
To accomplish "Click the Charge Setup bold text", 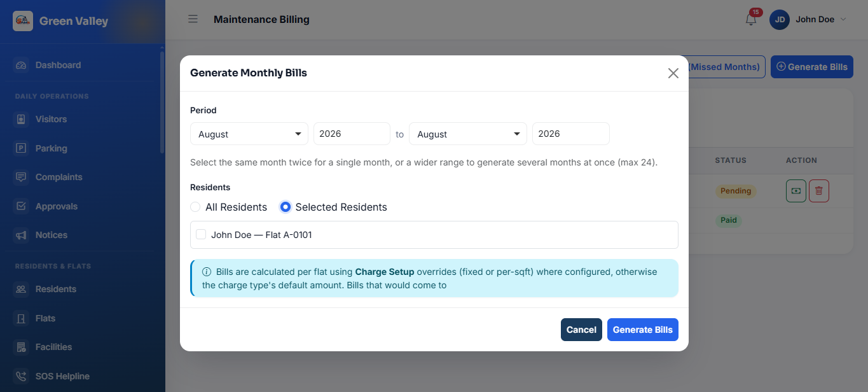I will click(385, 272).
